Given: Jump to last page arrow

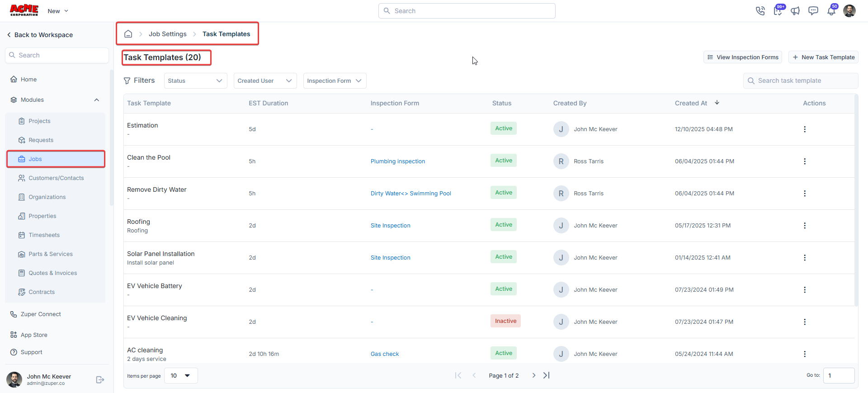Looking at the screenshot, I should [547, 375].
